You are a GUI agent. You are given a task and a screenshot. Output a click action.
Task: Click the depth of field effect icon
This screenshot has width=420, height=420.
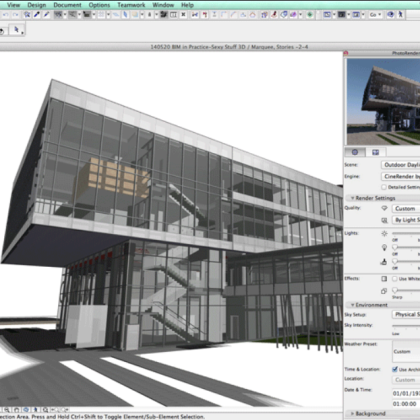384,291
